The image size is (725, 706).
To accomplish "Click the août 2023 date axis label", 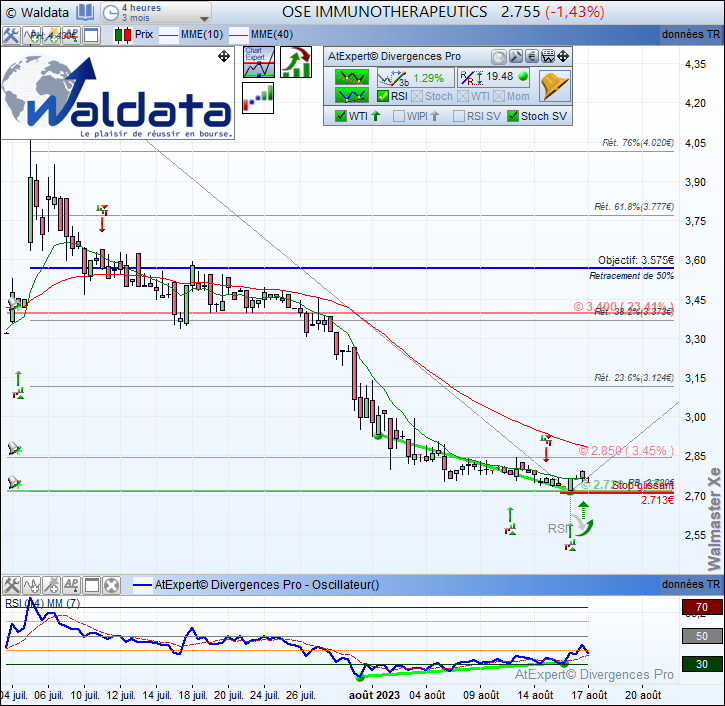I will click(x=374, y=695).
